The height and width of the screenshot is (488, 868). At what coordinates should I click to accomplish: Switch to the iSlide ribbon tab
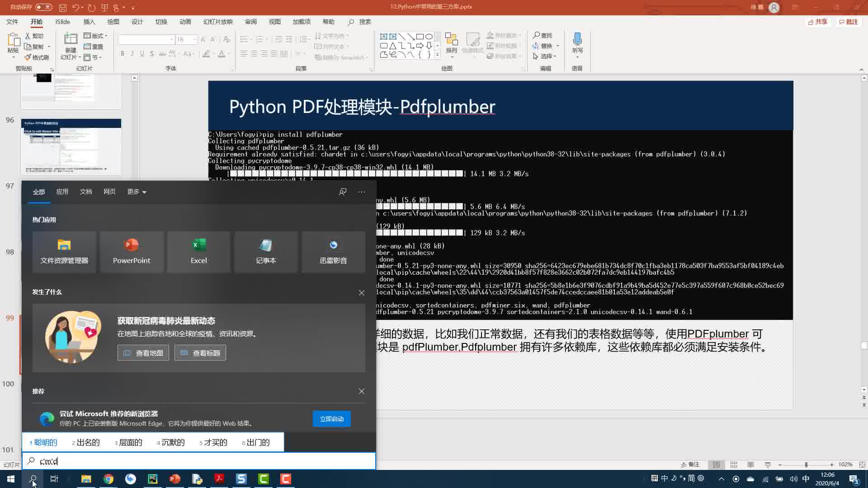63,22
